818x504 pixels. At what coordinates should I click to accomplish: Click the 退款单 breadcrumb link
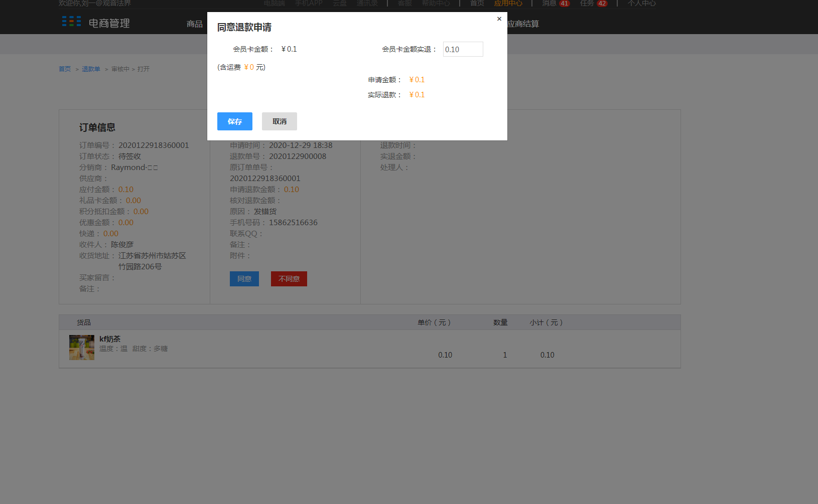[91, 69]
